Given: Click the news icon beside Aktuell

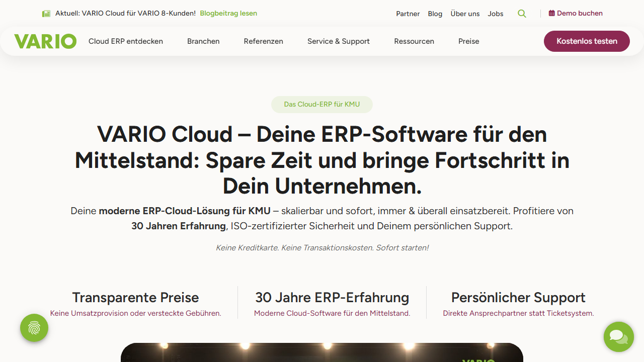Looking at the screenshot, I should (x=46, y=14).
